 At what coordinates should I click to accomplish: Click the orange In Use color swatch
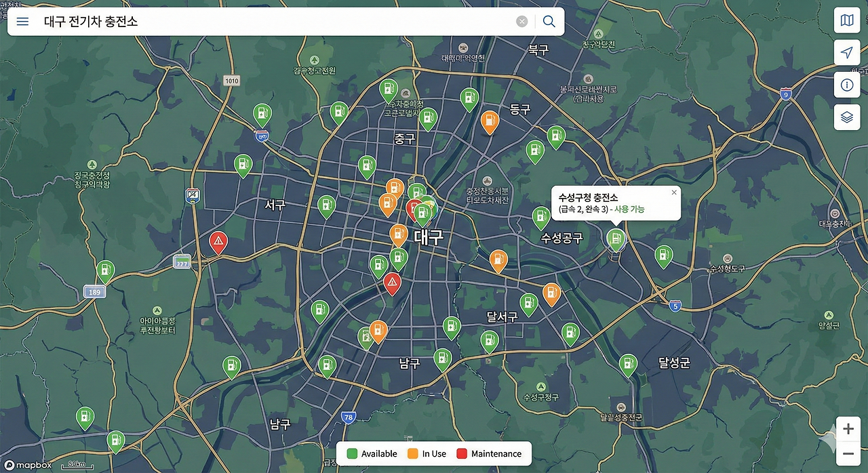pos(412,454)
